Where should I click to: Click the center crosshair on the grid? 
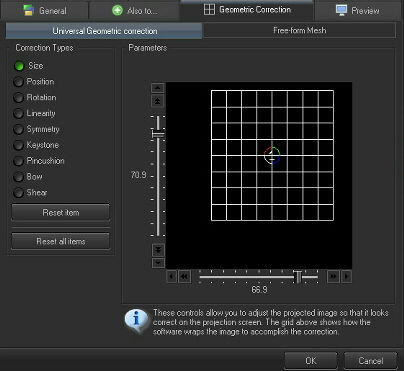pos(272,155)
